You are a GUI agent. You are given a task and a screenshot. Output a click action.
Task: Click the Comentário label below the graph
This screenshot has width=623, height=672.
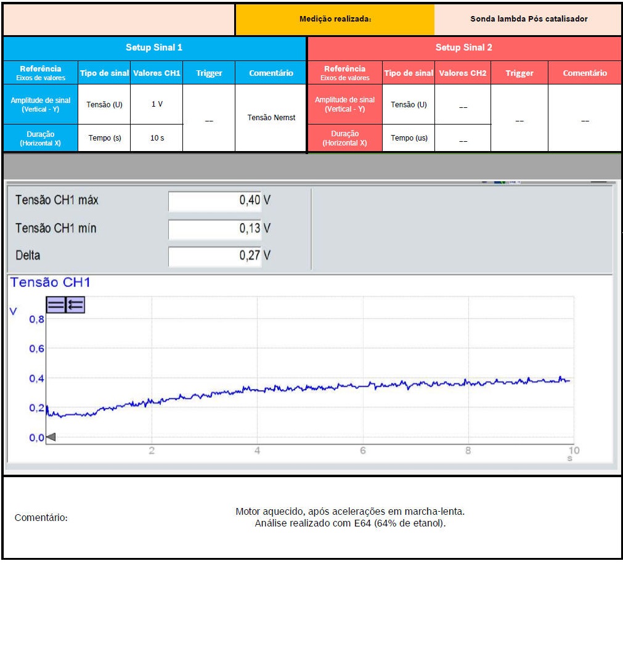click(41, 518)
